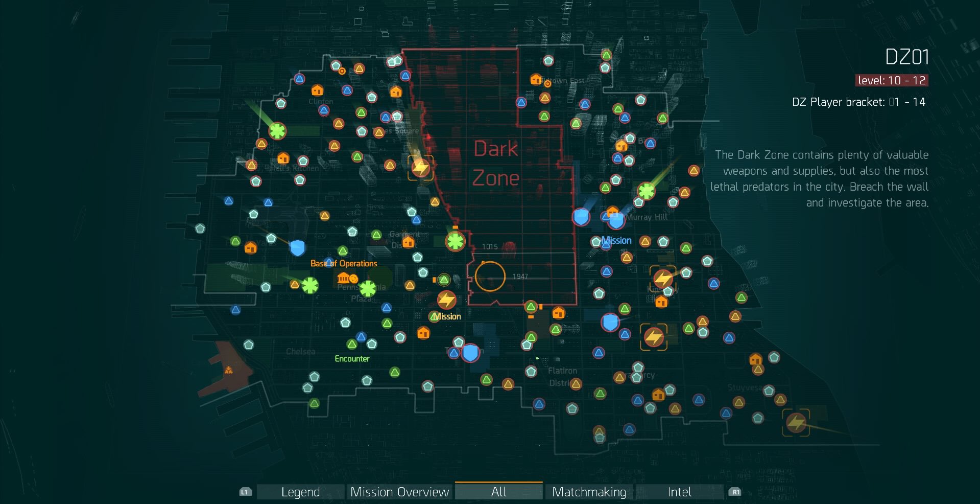Select safe house icon above Clinton label

(317, 90)
